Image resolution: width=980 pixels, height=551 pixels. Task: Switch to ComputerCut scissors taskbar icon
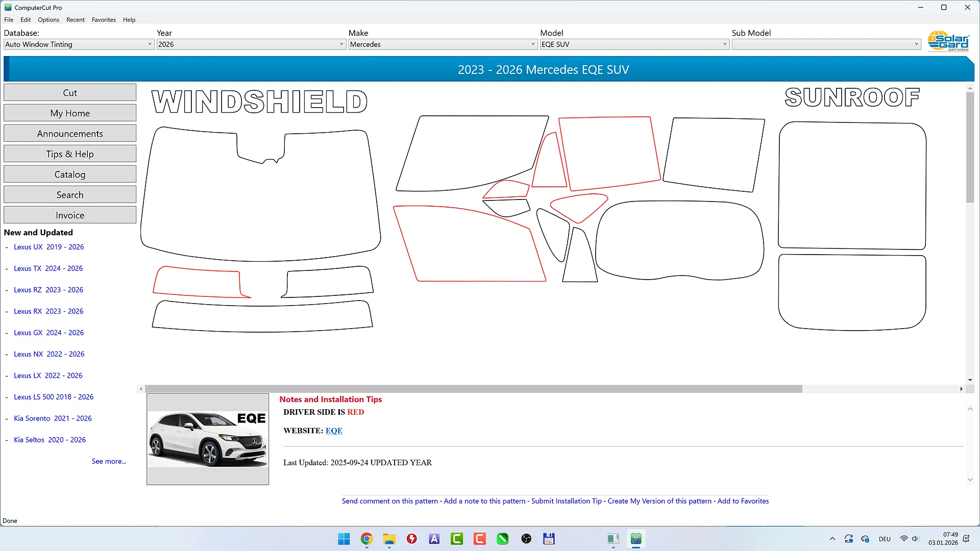coord(636,539)
